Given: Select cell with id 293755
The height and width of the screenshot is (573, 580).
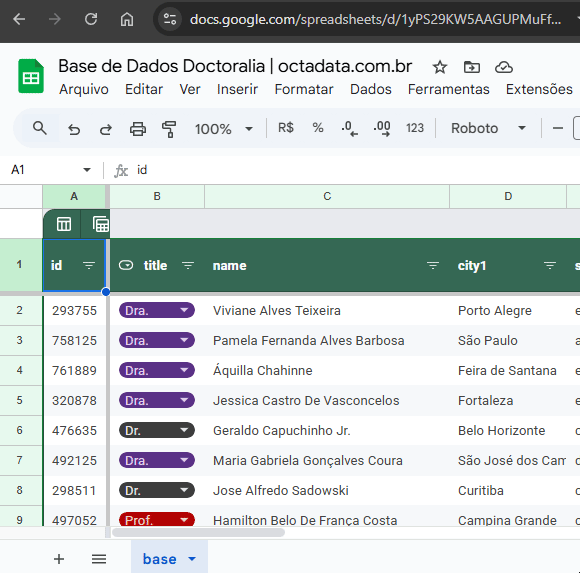Looking at the screenshot, I should click(74, 310).
